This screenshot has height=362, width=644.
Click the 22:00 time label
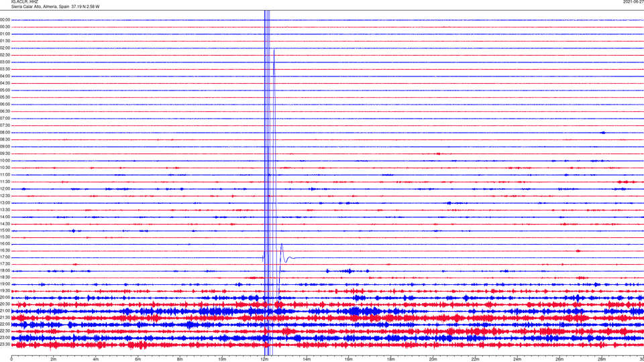tap(5, 324)
